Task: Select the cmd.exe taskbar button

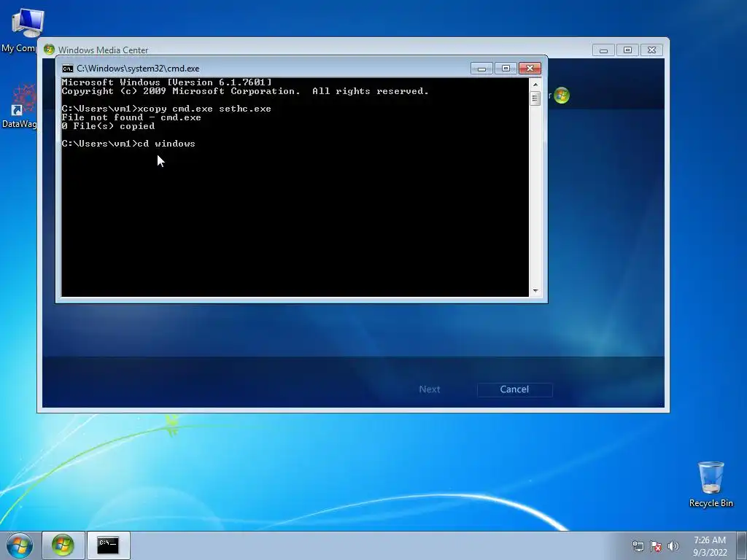Action: coord(108,545)
